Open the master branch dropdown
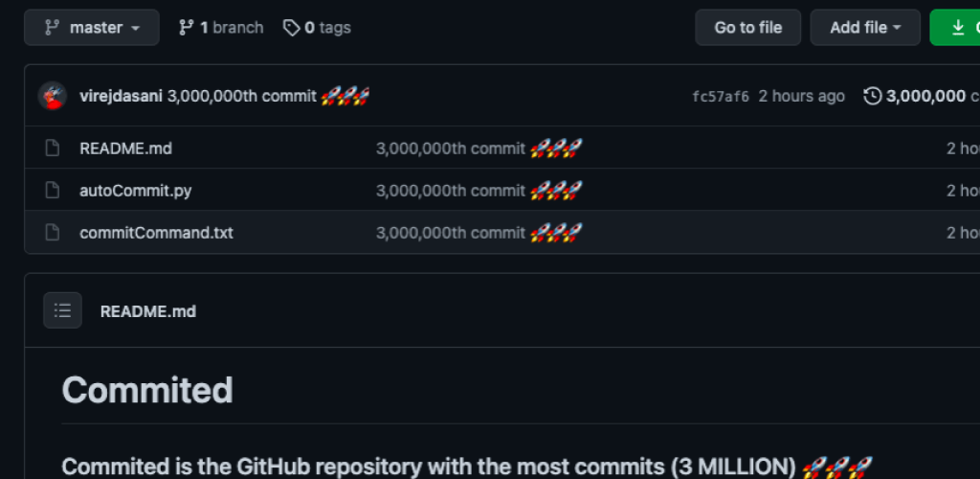This screenshot has width=980, height=479. 92,28
